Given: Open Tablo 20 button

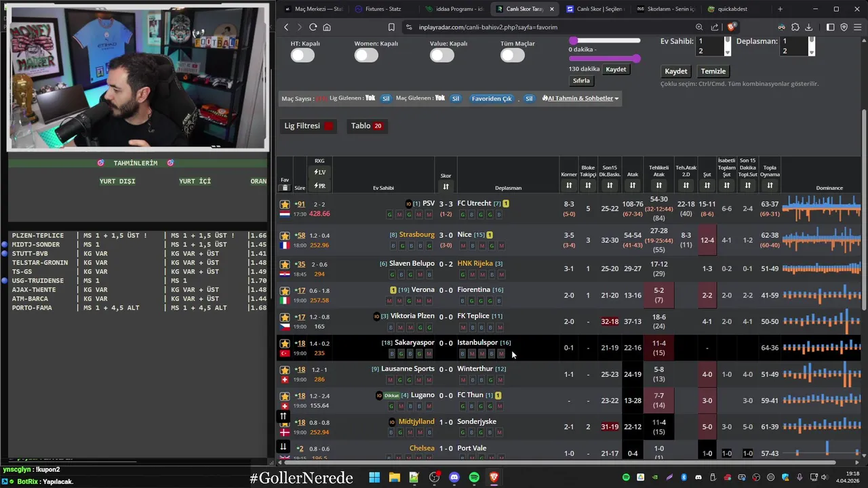Looking at the screenshot, I should (x=366, y=125).
